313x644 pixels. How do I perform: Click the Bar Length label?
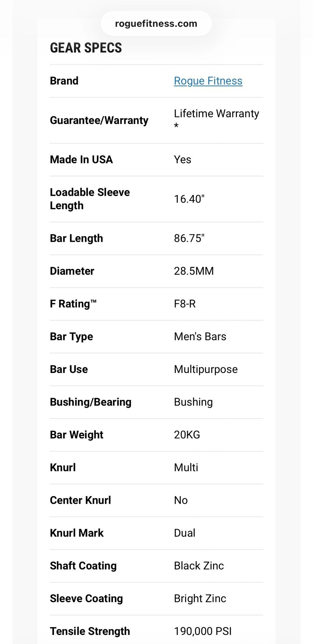[x=76, y=238]
